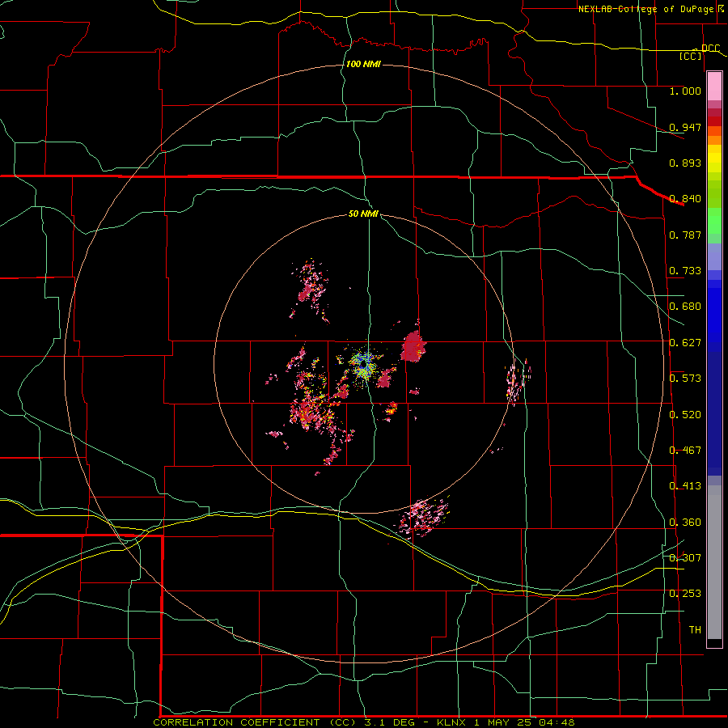The image size is (728, 728).
Task: Click the NEXLAB-College of DuPage title text
Action: pos(645,9)
